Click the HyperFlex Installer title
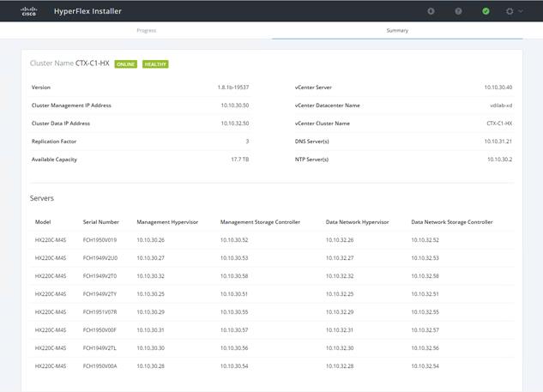The image size is (543, 392). [87, 11]
